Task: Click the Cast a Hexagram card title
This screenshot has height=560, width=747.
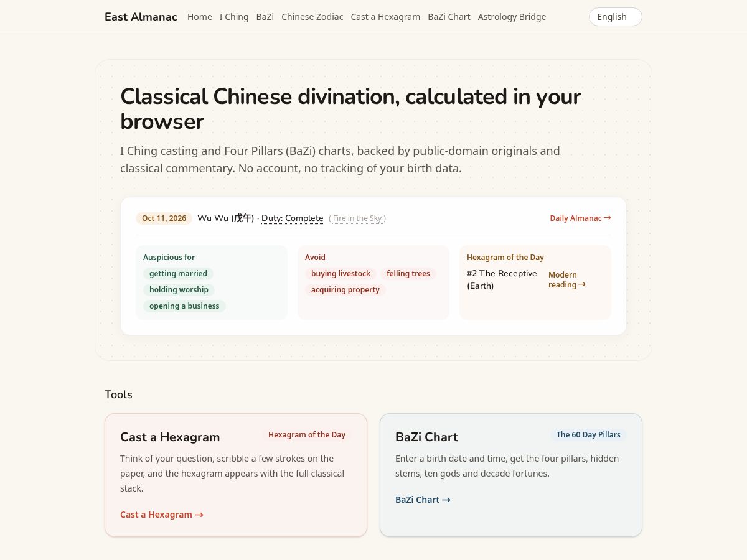Action: click(170, 437)
